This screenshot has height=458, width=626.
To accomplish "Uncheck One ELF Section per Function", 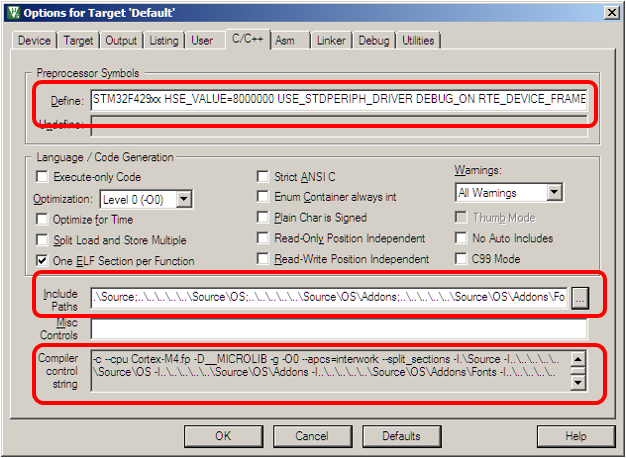I will (x=42, y=261).
